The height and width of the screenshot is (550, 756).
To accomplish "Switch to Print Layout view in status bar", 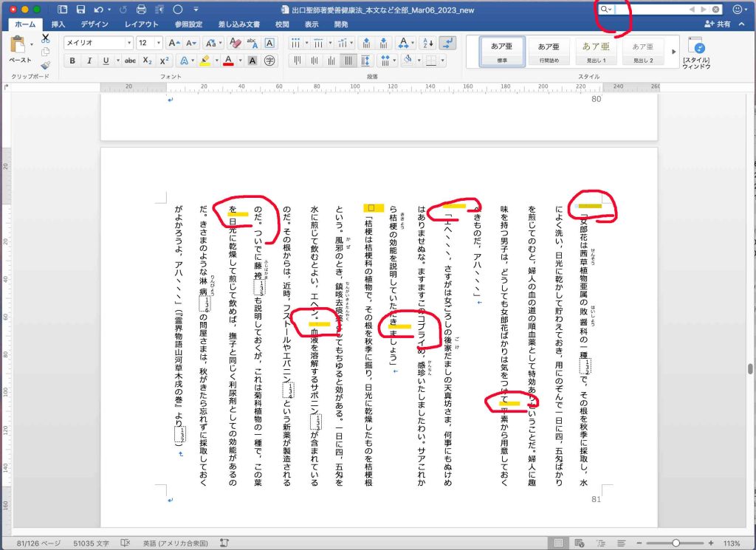I will click(x=558, y=543).
